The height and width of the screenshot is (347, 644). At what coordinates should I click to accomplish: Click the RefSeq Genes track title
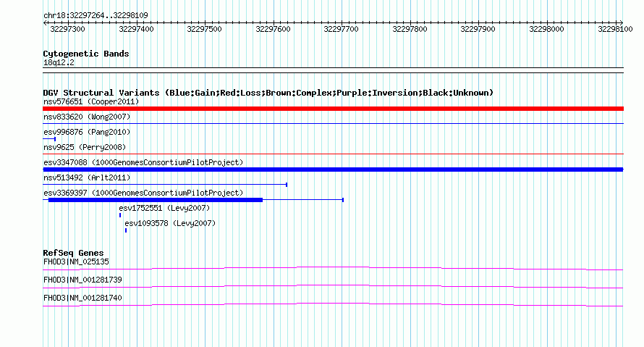(x=73, y=253)
